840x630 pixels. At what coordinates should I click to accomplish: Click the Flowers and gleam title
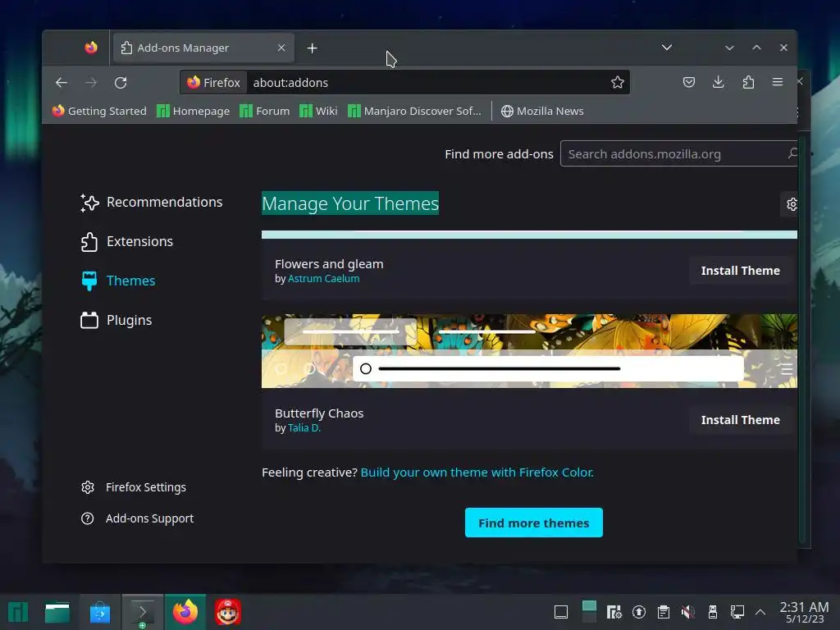coord(329,264)
